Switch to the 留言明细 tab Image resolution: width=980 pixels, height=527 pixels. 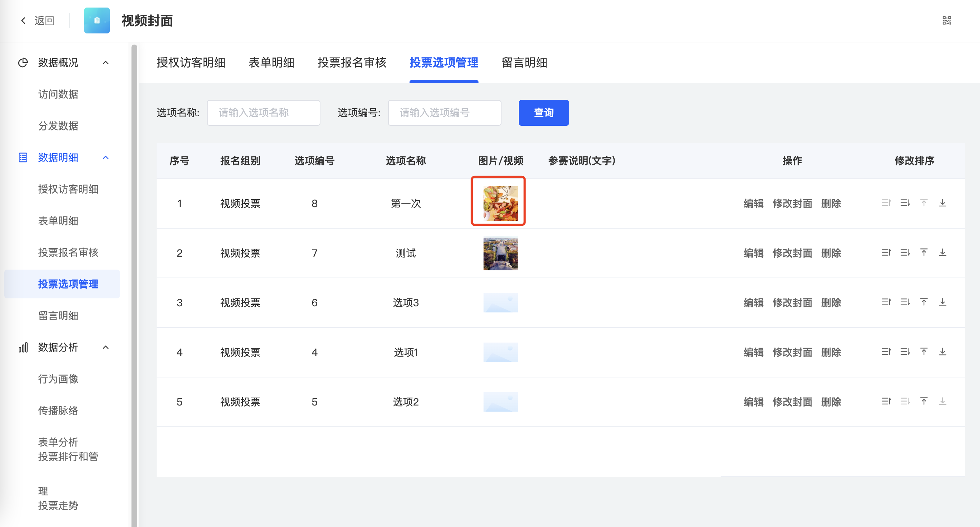point(524,63)
